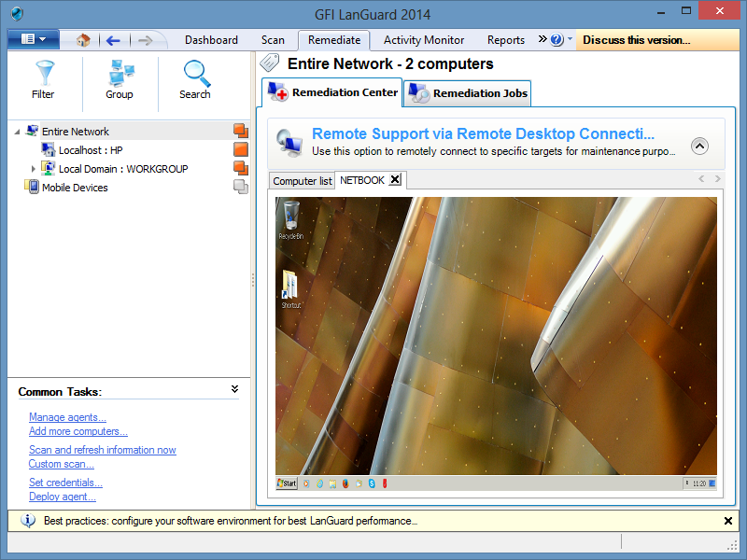This screenshot has height=560, width=747.
Task: Open the Help question mark icon
Action: tap(557, 39)
